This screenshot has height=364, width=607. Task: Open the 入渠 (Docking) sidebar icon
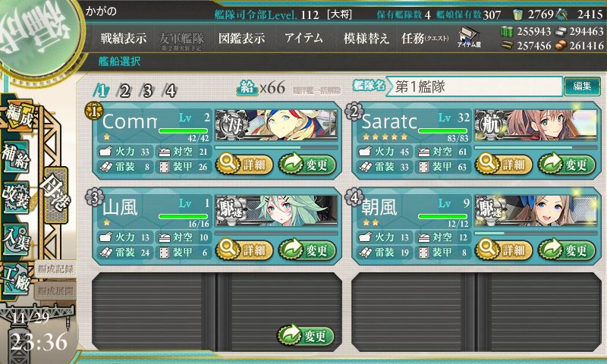(16, 239)
